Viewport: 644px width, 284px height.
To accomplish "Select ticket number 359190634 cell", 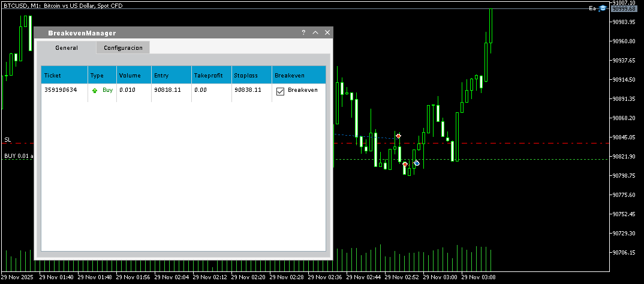I will [x=61, y=90].
